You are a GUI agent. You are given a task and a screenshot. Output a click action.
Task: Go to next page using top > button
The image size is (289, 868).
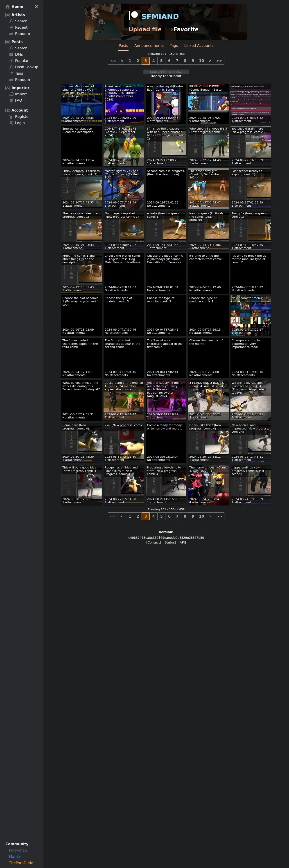coord(210,61)
